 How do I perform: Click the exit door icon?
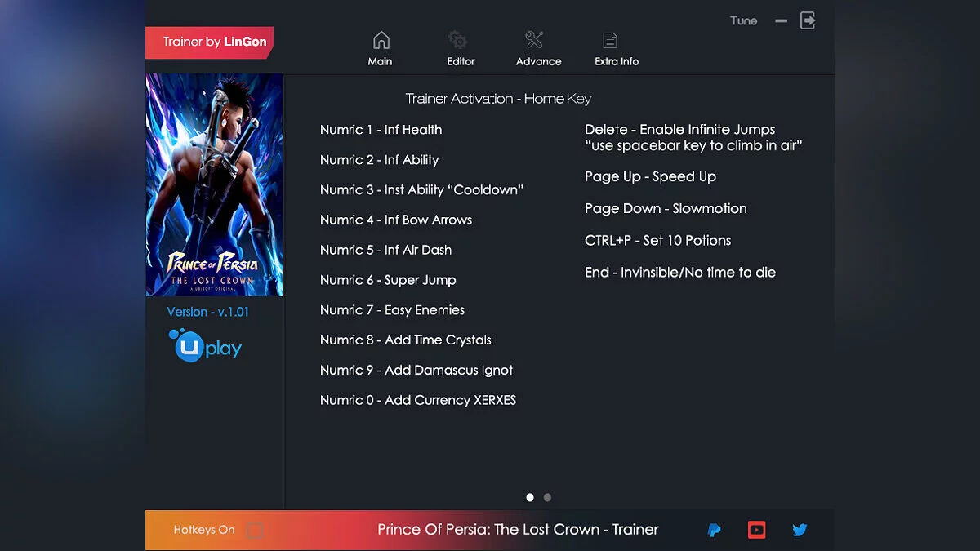[808, 20]
